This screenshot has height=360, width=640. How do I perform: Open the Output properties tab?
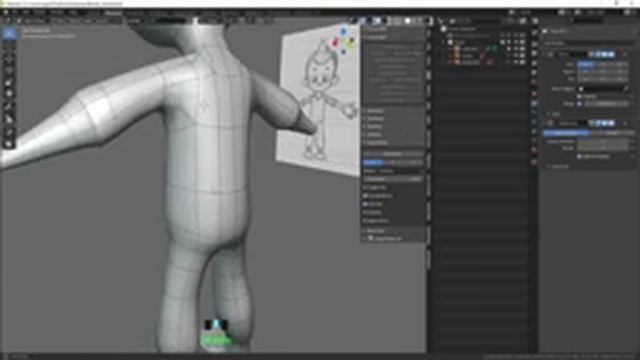534,53
